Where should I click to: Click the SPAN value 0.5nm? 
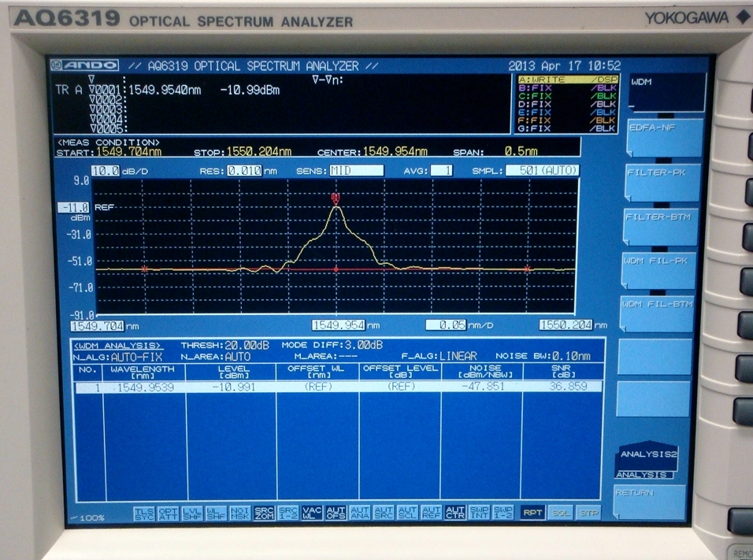click(x=521, y=152)
